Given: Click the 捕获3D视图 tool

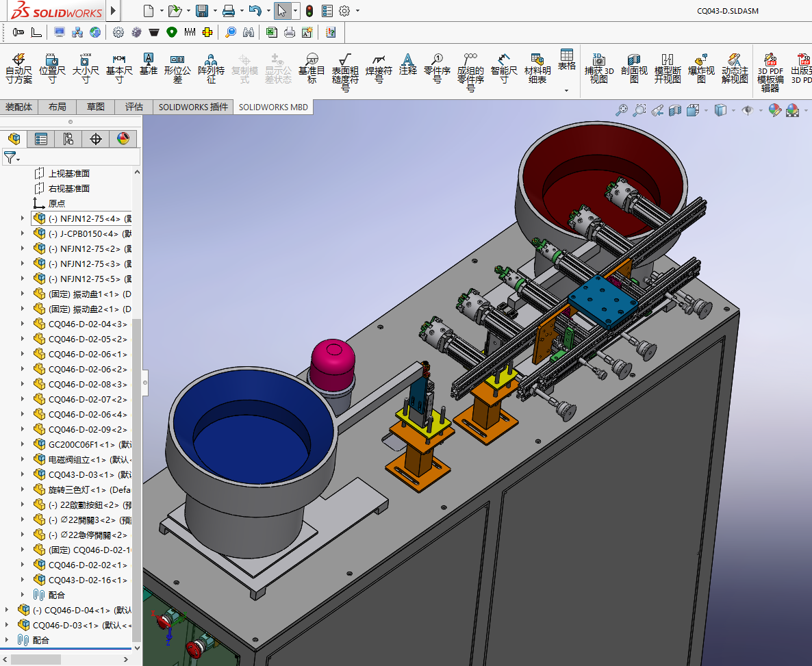Looking at the screenshot, I should (x=599, y=69).
